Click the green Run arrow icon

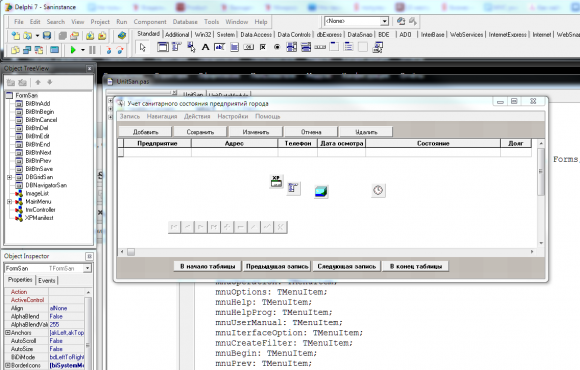(x=73, y=50)
